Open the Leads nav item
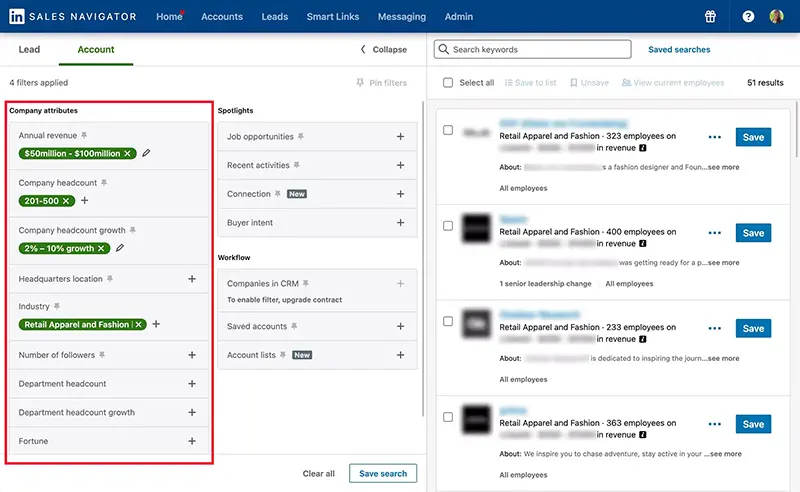This screenshot has height=492, width=800. (274, 16)
